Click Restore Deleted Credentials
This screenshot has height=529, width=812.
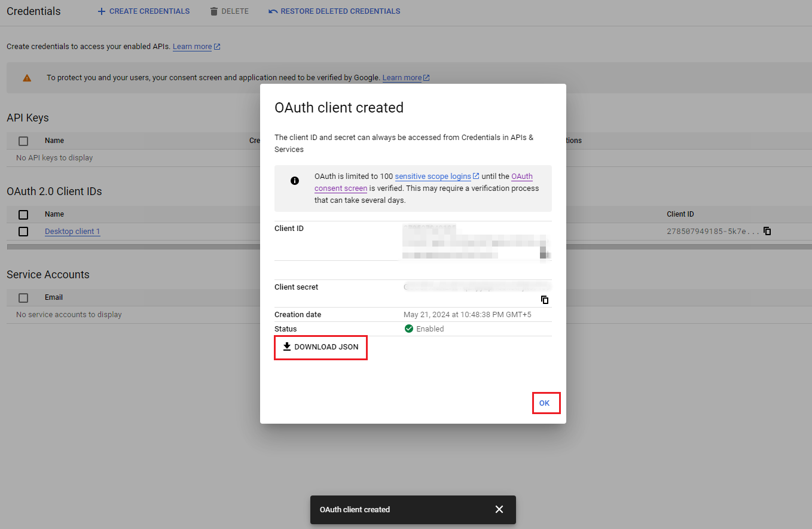(x=334, y=11)
